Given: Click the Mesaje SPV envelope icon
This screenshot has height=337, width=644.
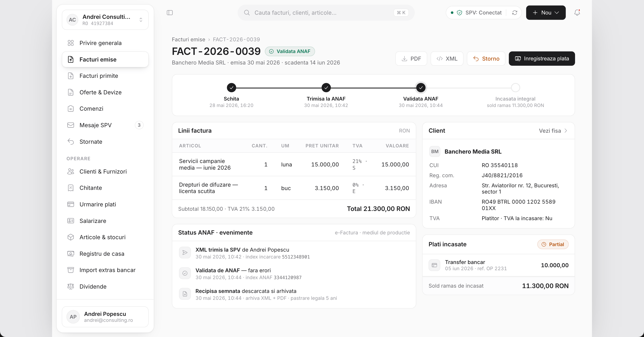Looking at the screenshot, I should (71, 125).
